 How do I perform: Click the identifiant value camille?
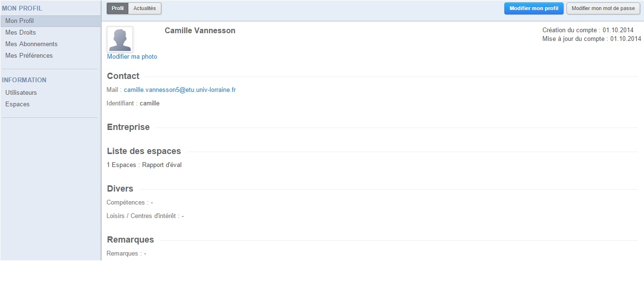coord(149,103)
